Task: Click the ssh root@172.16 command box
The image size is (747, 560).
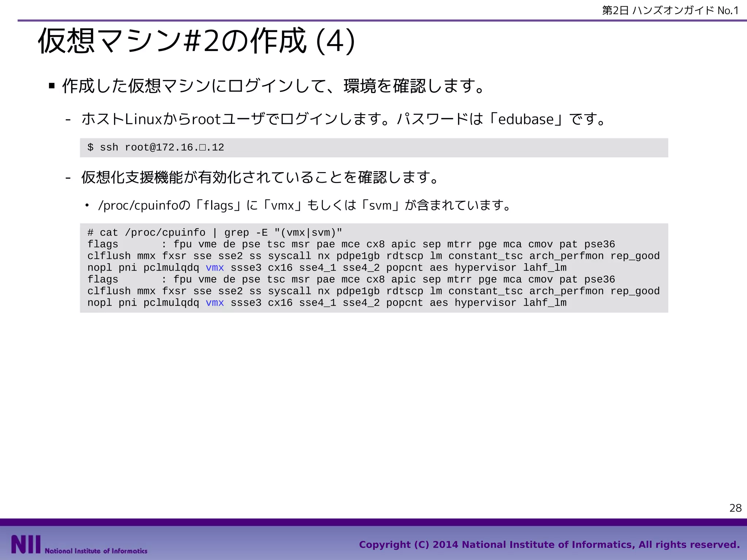Action: point(156,148)
